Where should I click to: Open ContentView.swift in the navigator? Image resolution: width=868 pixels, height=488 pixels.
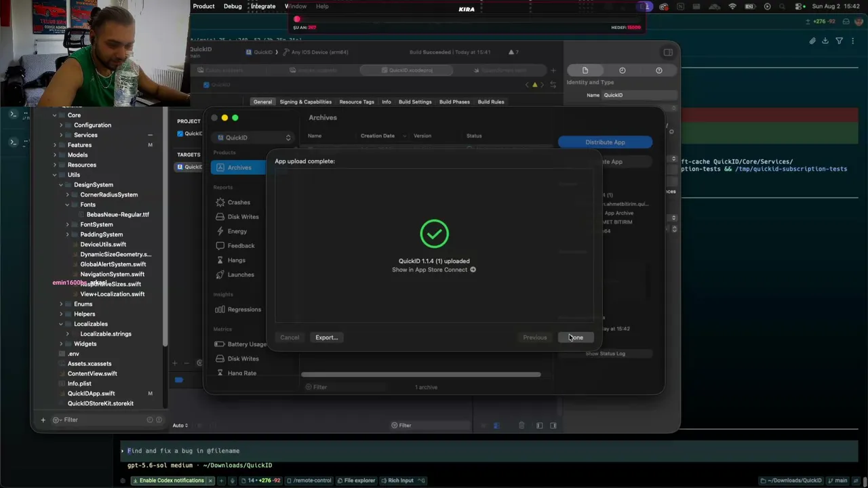coord(92,373)
